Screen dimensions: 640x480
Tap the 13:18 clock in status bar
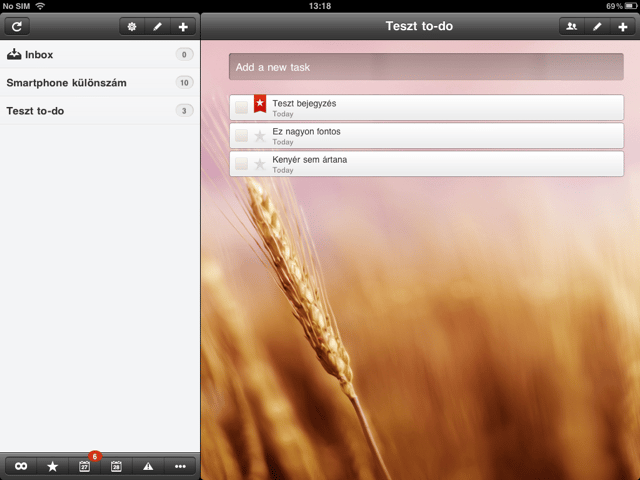[320, 6]
